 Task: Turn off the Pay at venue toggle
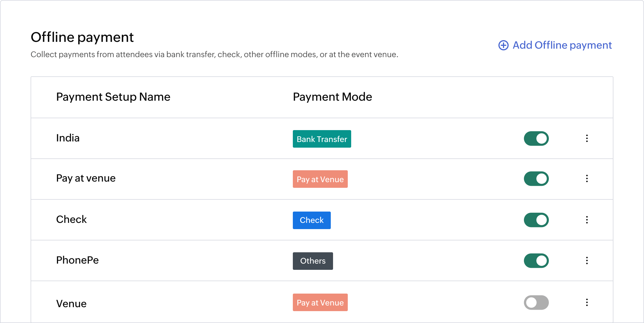coord(536,179)
